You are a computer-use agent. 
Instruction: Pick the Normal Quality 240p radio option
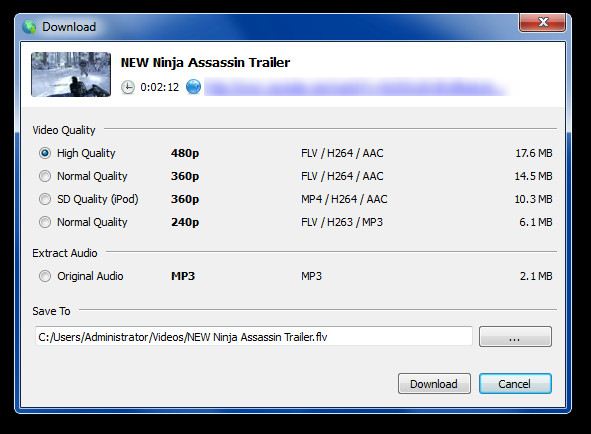coord(45,222)
